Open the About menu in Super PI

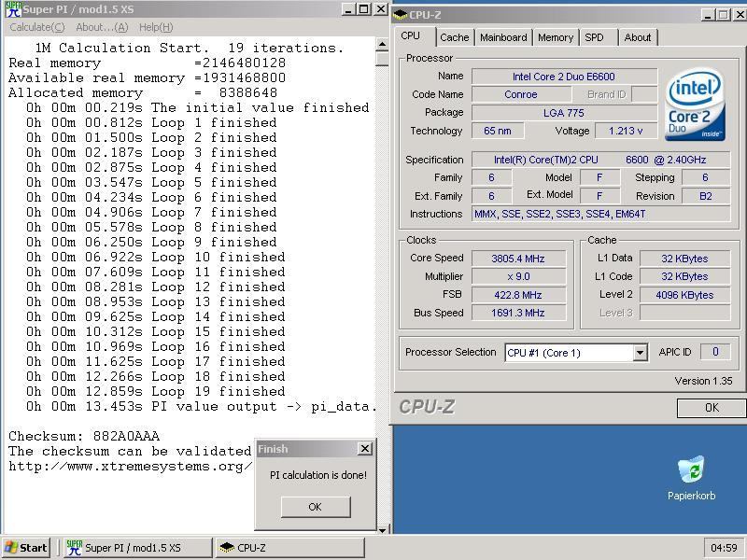coord(102,27)
